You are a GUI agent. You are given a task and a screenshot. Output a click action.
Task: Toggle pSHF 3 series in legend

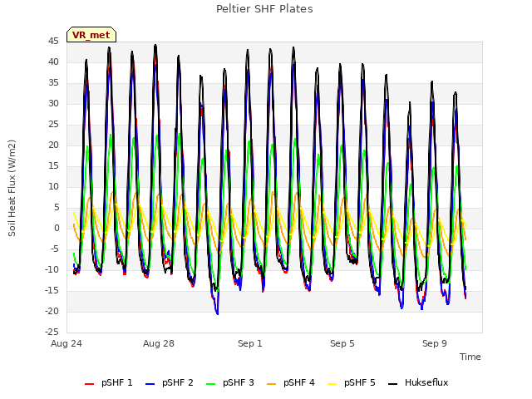pos(230,382)
